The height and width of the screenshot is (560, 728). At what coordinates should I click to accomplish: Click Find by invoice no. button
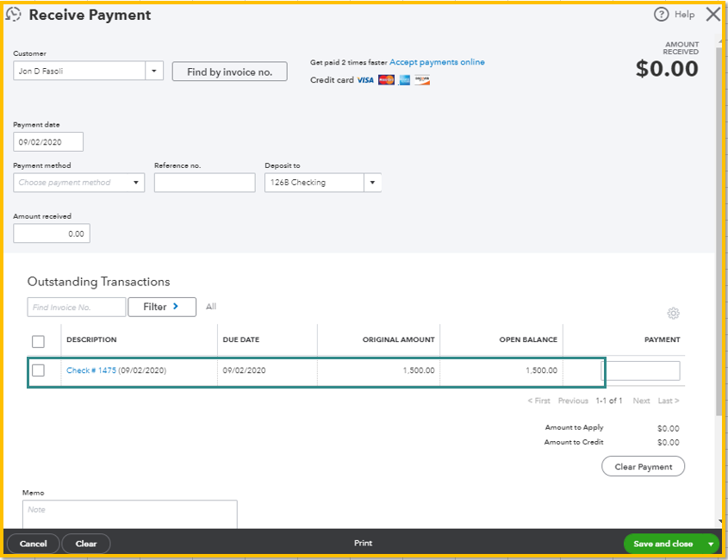click(x=230, y=72)
